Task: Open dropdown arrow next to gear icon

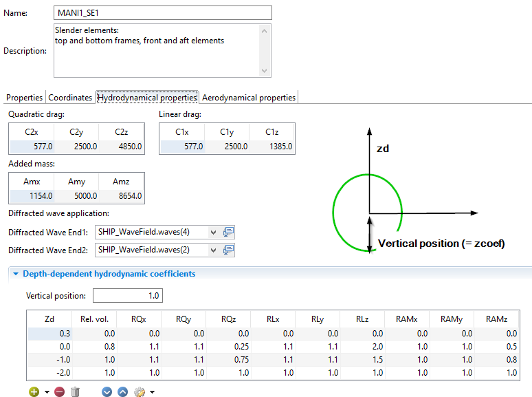Action: (152, 392)
